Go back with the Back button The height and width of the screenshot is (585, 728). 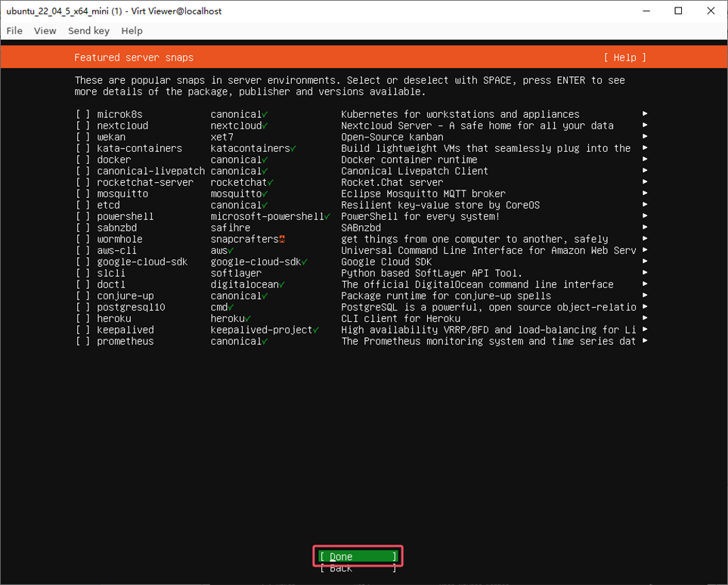pos(358,568)
